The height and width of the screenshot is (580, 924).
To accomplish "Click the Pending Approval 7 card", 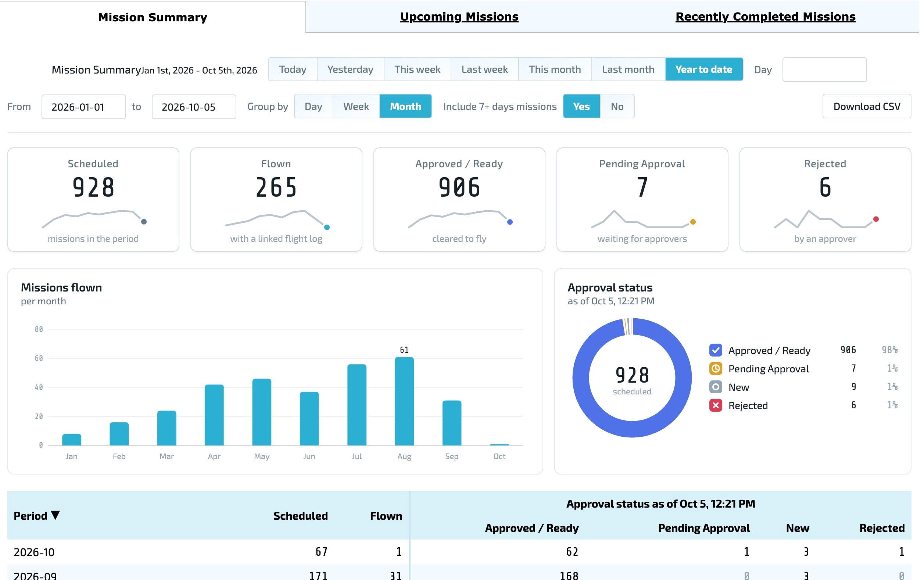I will (x=642, y=200).
